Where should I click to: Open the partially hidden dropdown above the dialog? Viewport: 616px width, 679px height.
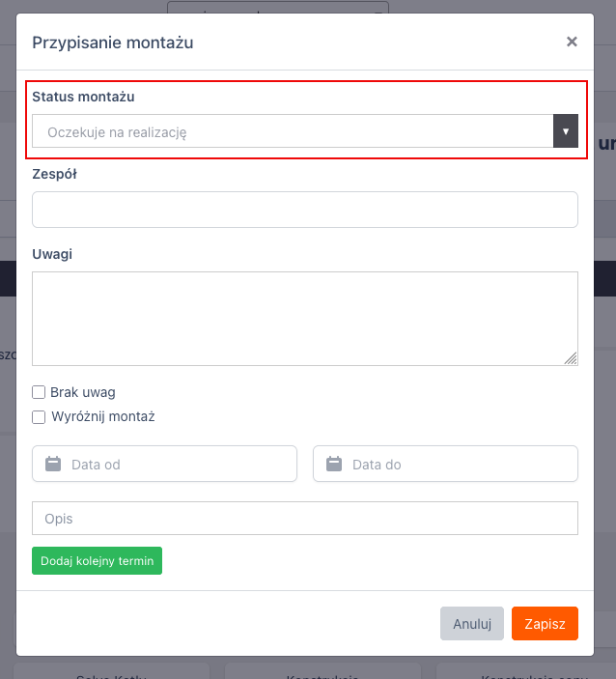pyautogui.click(x=278, y=8)
